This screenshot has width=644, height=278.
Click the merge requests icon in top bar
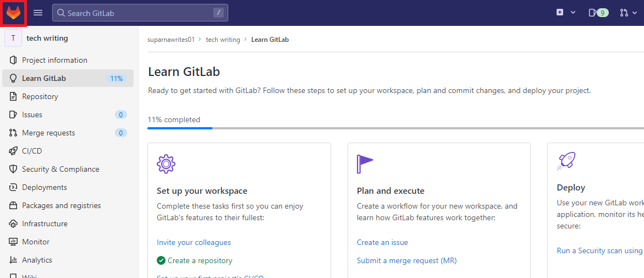[624, 13]
